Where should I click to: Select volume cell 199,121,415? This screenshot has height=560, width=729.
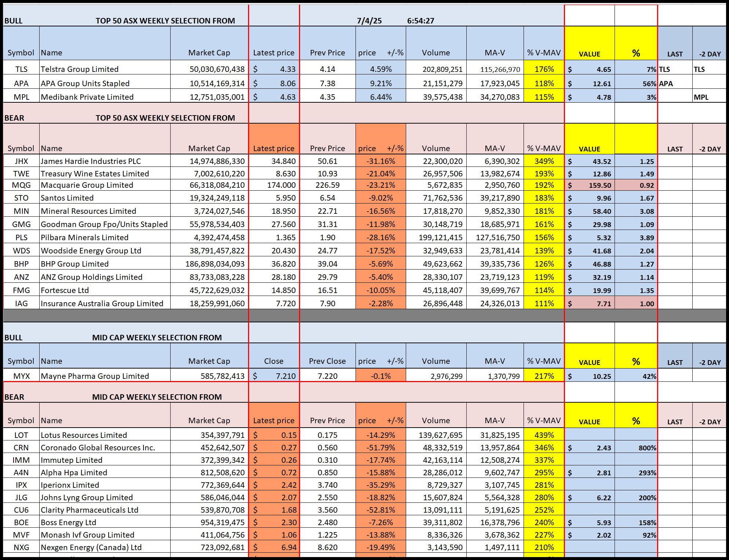pyautogui.click(x=436, y=237)
